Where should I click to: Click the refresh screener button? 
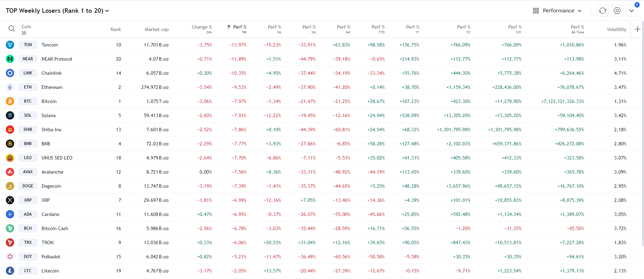tap(603, 11)
